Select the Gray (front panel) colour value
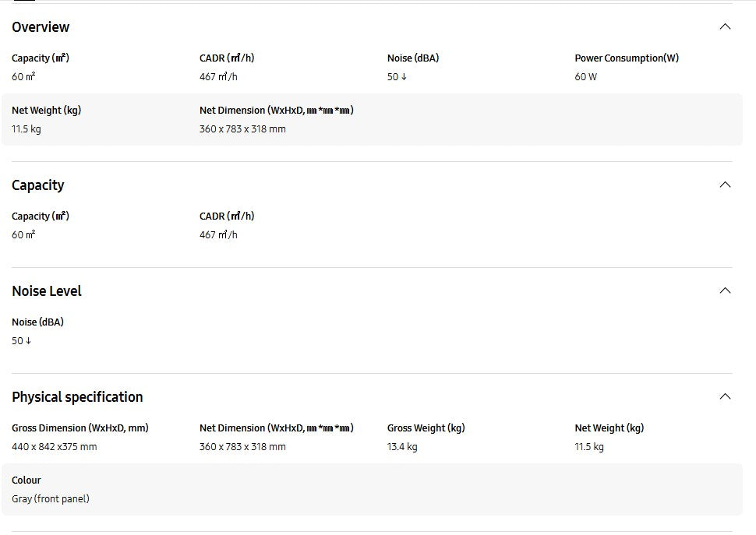Image resolution: width=756 pixels, height=535 pixels. (x=51, y=499)
